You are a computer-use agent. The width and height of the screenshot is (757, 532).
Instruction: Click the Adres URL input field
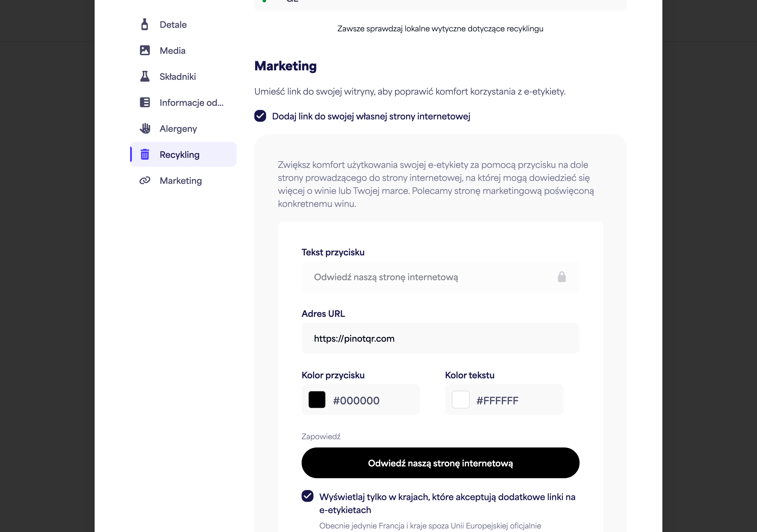point(441,338)
